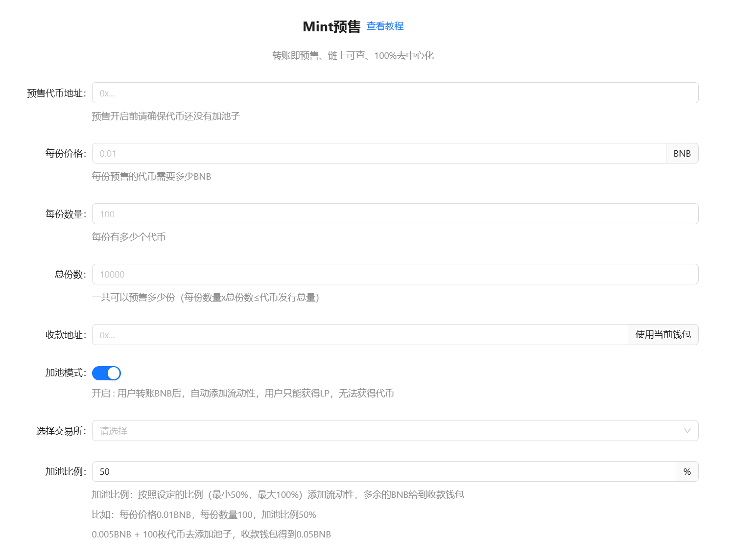This screenshot has width=756, height=559.
Task: Disable the 加池模式 toggle switch
Action: point(106,373)
